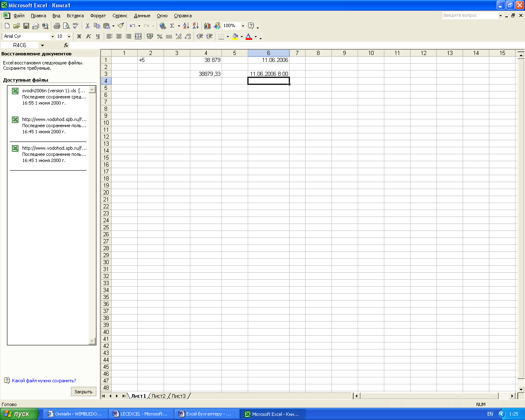Paste from clipboard
Image resolution: width=525 pixels, height=420 pixels.
point(107,26)
